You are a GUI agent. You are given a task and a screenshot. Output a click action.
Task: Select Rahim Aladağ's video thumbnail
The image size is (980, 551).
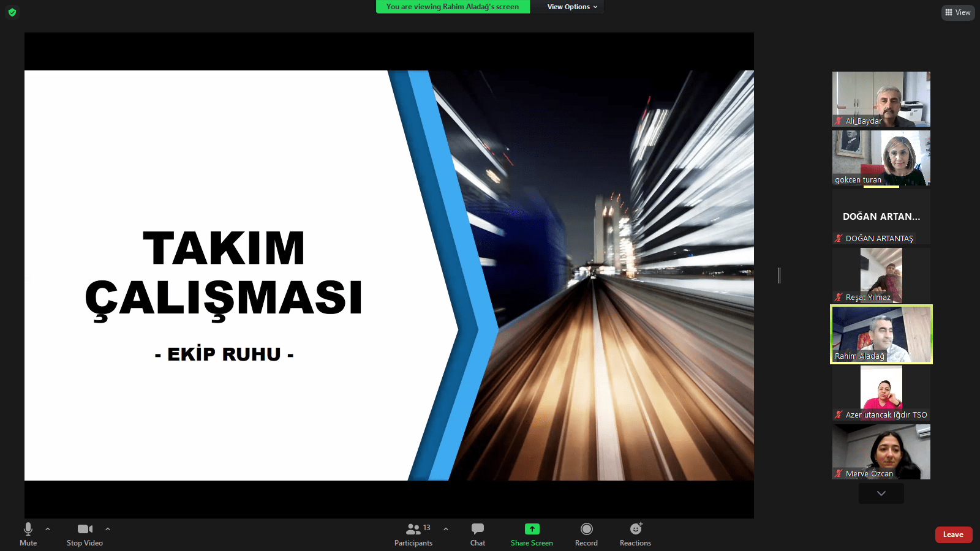tap(881, 334)
